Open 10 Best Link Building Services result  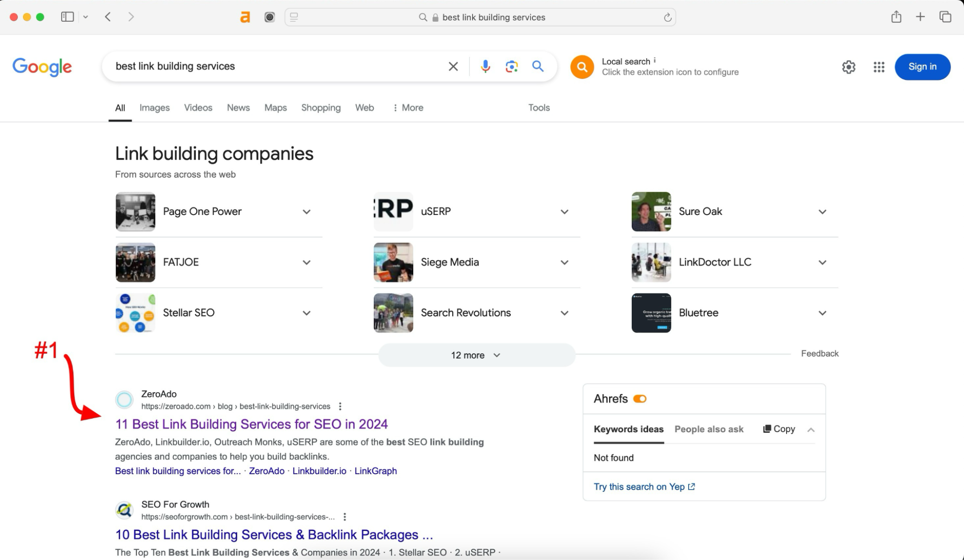(x=274, y=534)
